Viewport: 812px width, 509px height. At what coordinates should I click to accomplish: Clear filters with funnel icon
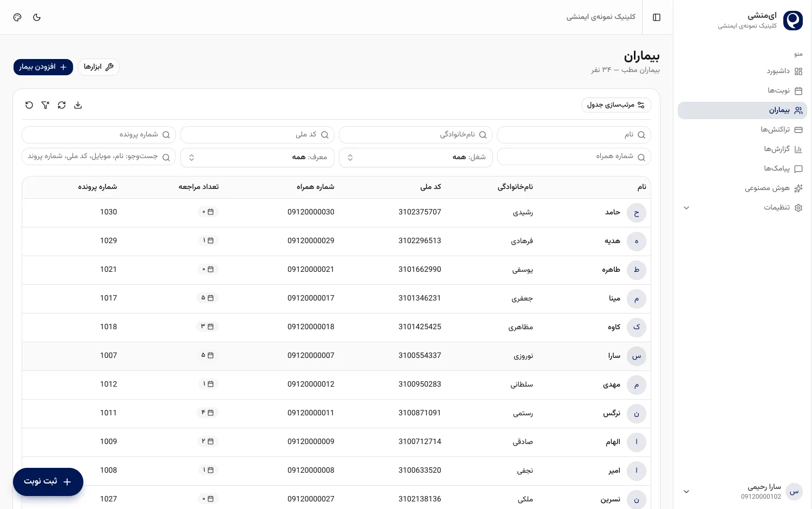pos(45,105)
